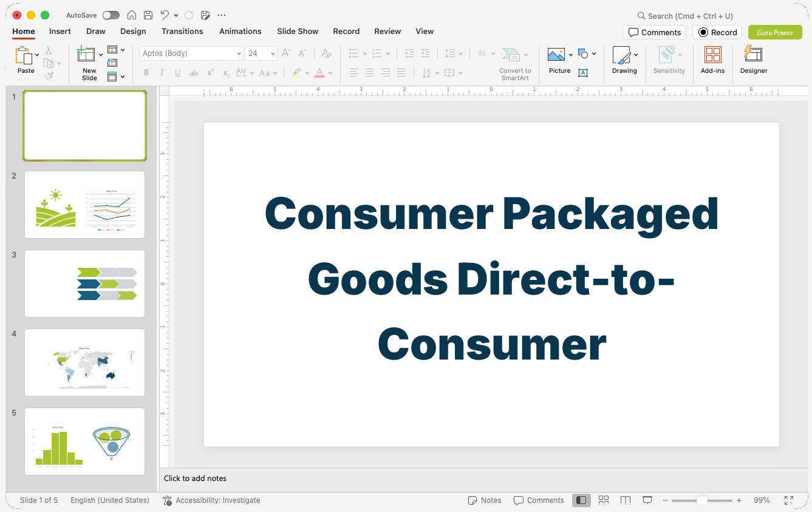Start Slide Show from status bar icon
The image size is (812, 512).
point(647,500)
